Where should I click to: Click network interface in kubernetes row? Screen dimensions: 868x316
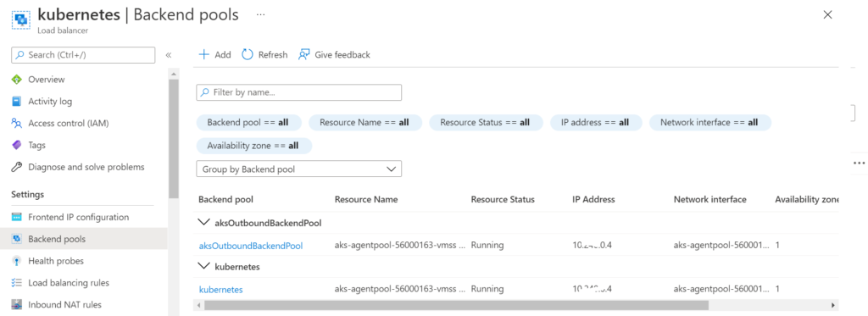[x=721, y=289]
